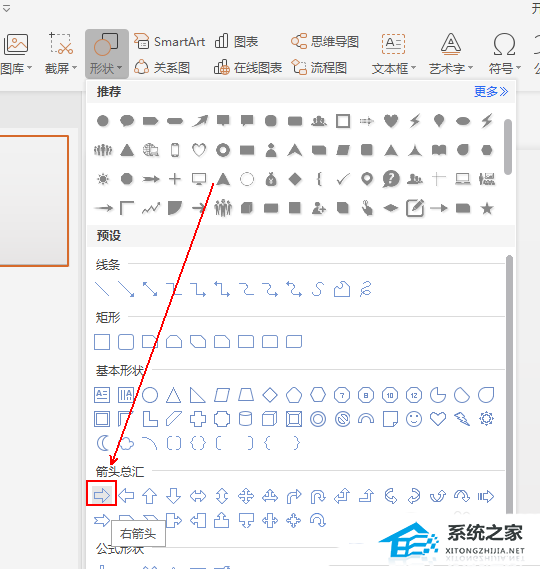
Task: Choose the recommended map pin shape
Action: 367,179
